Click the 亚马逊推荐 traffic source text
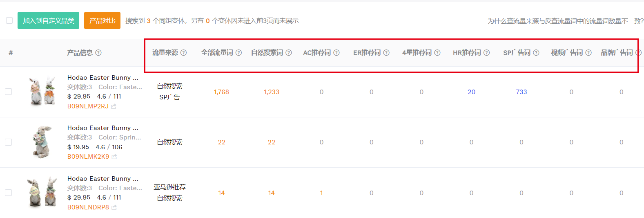This screenshot has height=218, width=644. [170, 187]
